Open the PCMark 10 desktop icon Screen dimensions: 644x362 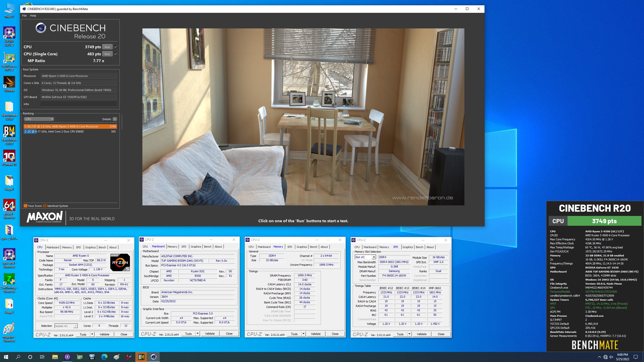[x=9, y=158]
